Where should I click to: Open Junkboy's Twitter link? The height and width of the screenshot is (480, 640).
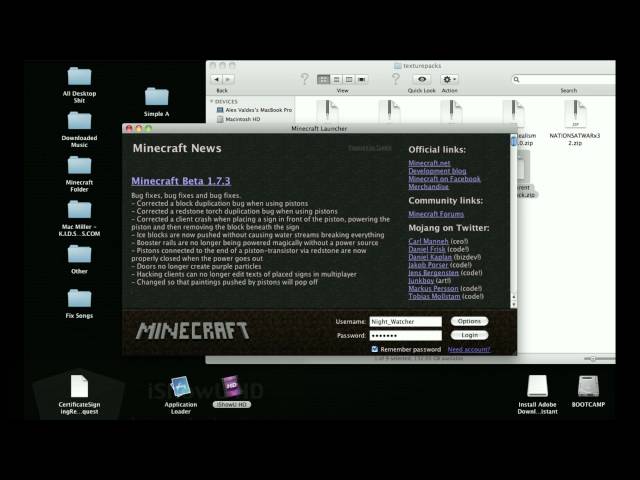421,280
